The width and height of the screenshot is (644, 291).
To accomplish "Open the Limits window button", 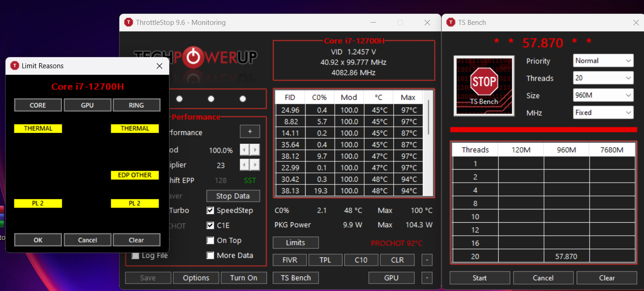I will (x=295, y=243).
